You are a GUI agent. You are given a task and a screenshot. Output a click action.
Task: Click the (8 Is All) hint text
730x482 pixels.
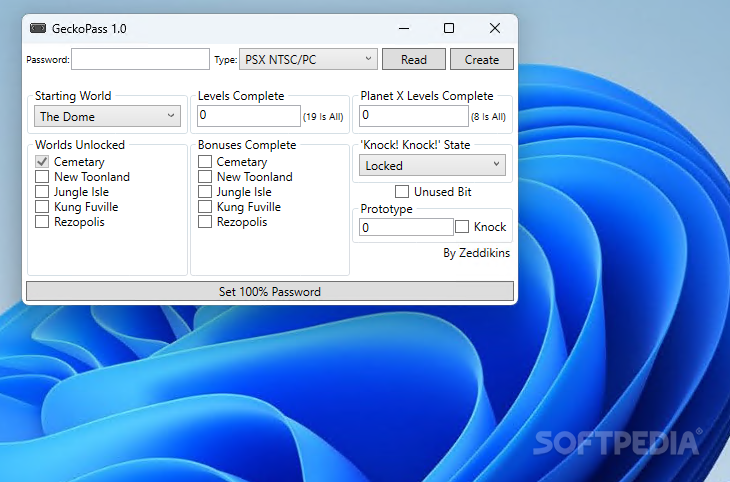pos(488,116)
